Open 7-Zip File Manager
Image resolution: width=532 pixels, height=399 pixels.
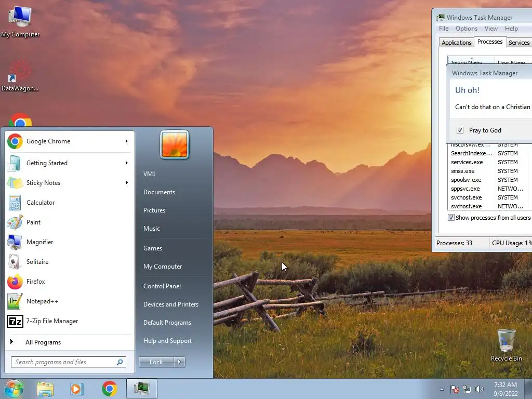(70, 321)
